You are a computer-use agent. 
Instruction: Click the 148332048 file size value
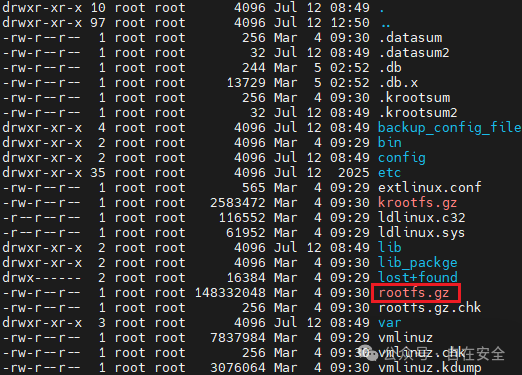point(230,293)
